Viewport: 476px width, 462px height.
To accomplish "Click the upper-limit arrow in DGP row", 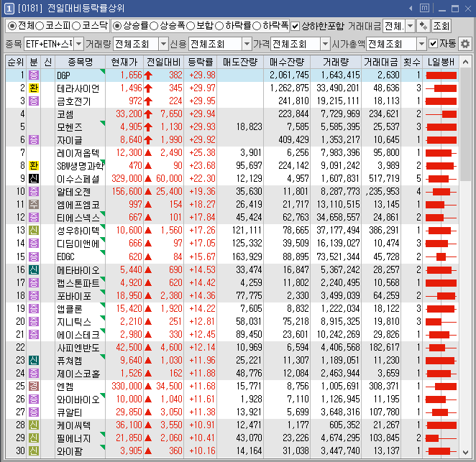I will [x=148, y=75].
